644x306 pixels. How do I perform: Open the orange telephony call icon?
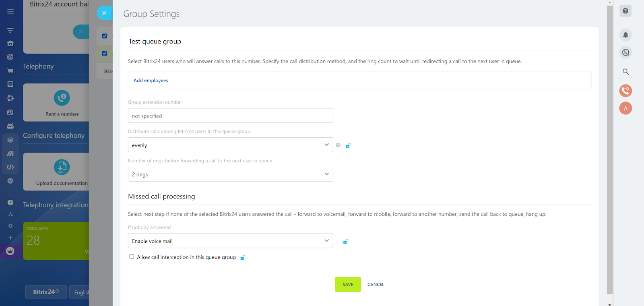click(x=625, y=91)
